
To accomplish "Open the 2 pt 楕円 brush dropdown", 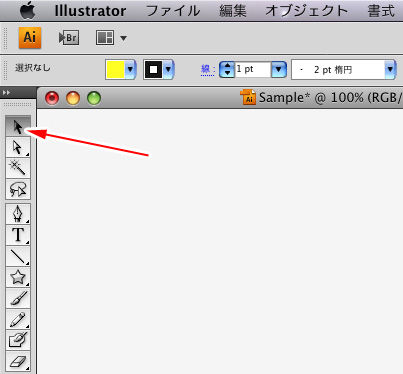I will point(390,70).
